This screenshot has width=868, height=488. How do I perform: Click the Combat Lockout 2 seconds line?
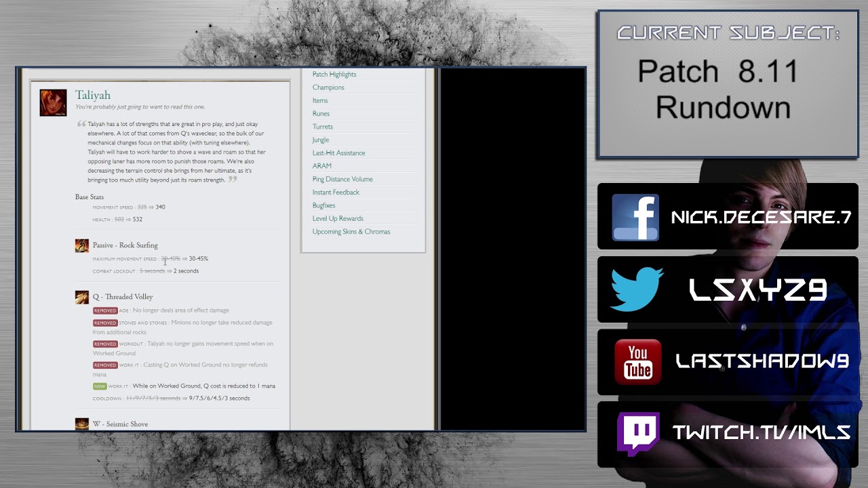pyautogui.click(x=146, y=271)
